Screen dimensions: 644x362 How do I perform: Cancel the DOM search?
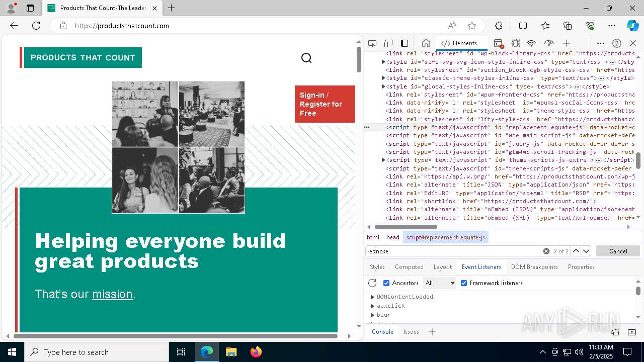(618, 251)
